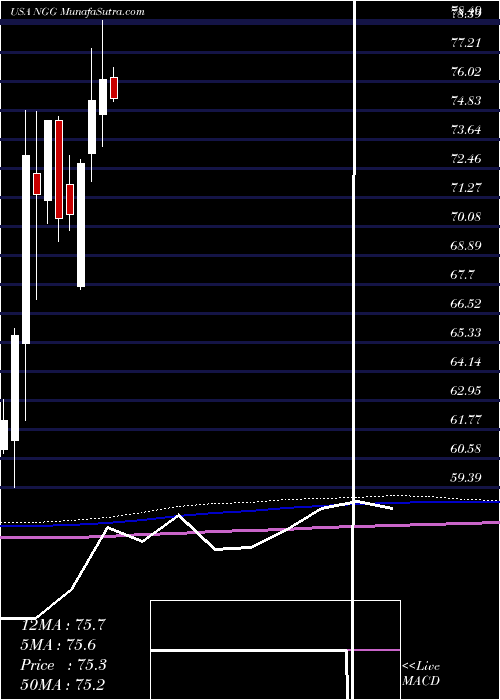Viewport: 500px width, 700px height.
Task: Click the 77.21 price axis label
Action: (x=466, y=43)
